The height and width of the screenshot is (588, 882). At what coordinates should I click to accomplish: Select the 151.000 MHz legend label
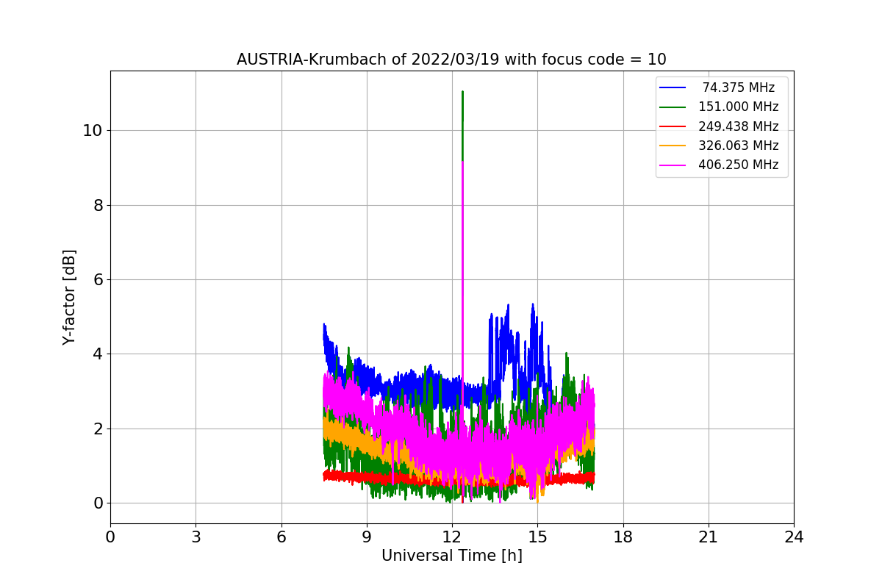(x=739, y=107)
